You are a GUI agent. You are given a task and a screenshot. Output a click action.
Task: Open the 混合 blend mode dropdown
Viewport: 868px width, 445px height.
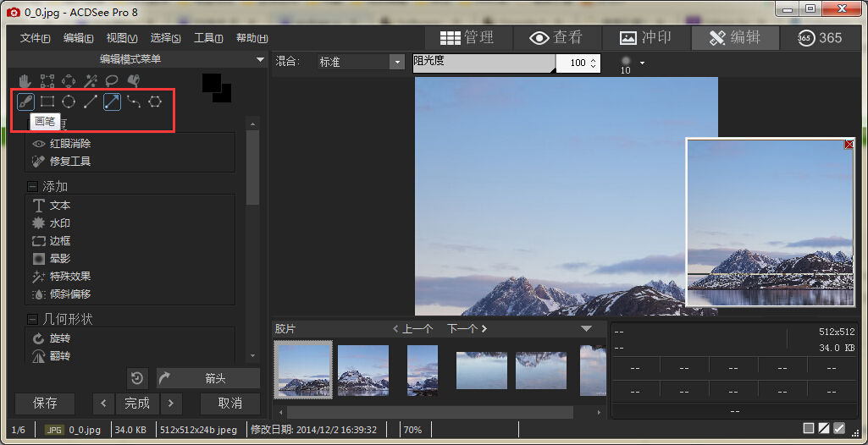pyautogui.click(x=396, y=62)
